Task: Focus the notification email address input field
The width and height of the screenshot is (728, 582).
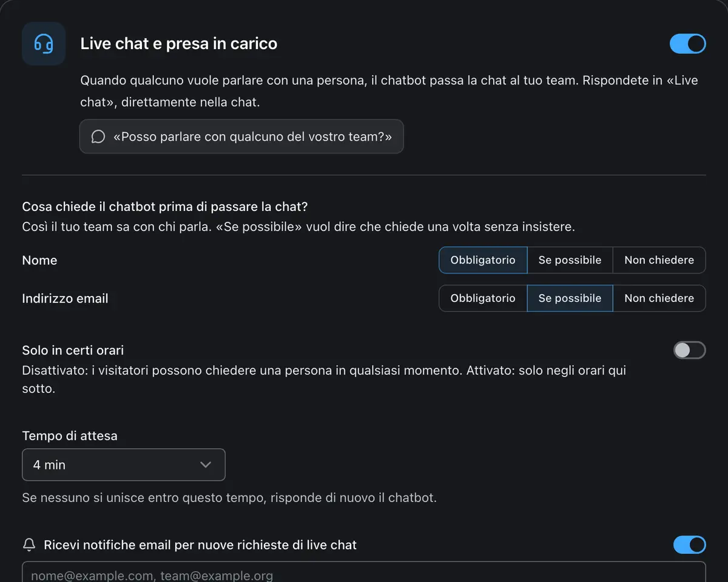Action: point(364,573)
